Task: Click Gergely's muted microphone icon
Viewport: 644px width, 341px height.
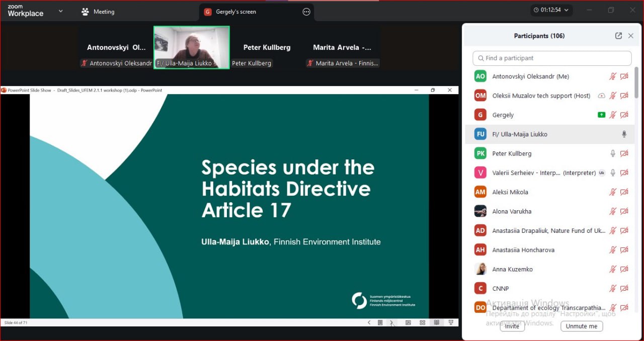Action: coord(612,115)
